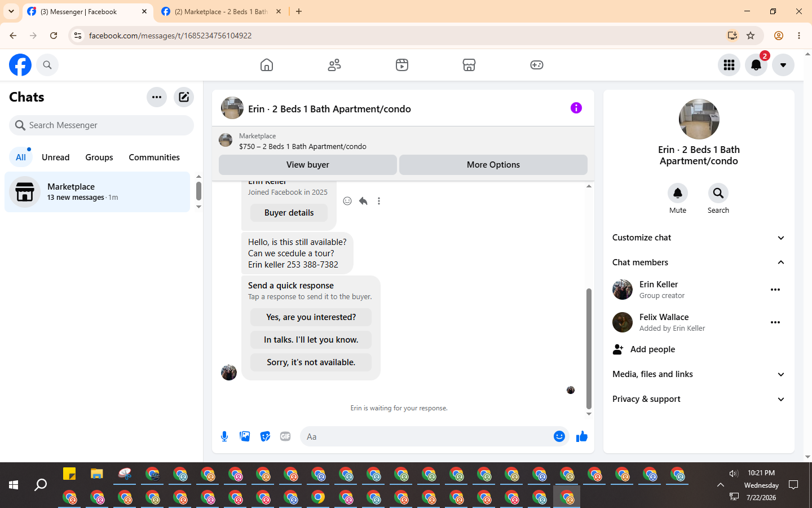This screenshot has height=508, width=812.
Task: Show hidden system tray icons
Action: point(721,485)
